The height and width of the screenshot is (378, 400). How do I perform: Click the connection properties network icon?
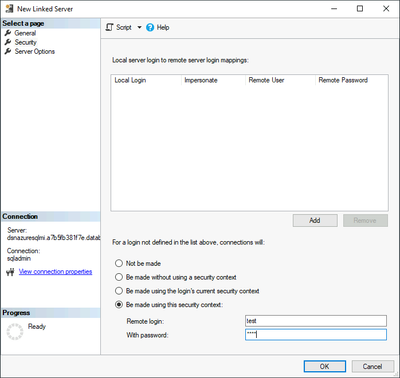10,272
